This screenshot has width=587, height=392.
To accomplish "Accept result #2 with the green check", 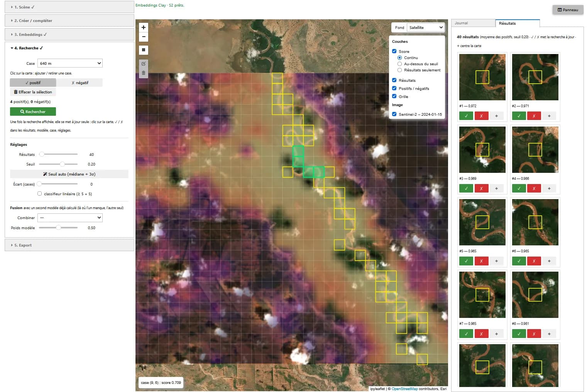I will point(519,116).
